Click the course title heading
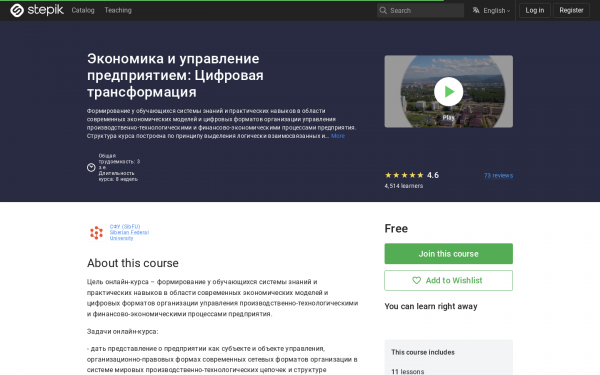Image resolution: width=600 pixels, height=375 pixels. (175, 75)
